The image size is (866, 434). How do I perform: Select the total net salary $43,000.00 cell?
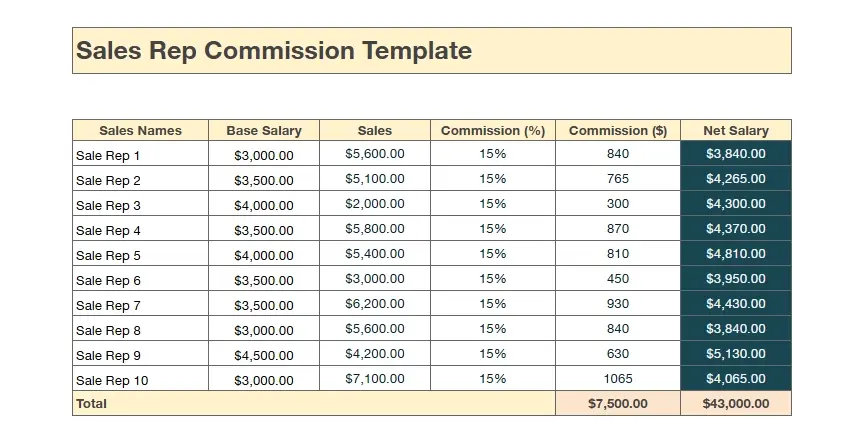(x=735, y=404)
